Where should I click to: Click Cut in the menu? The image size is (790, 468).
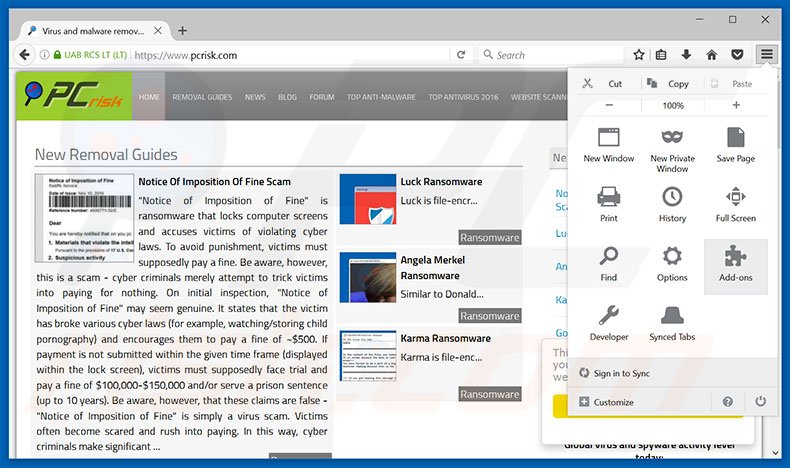[x=603, y=84]
